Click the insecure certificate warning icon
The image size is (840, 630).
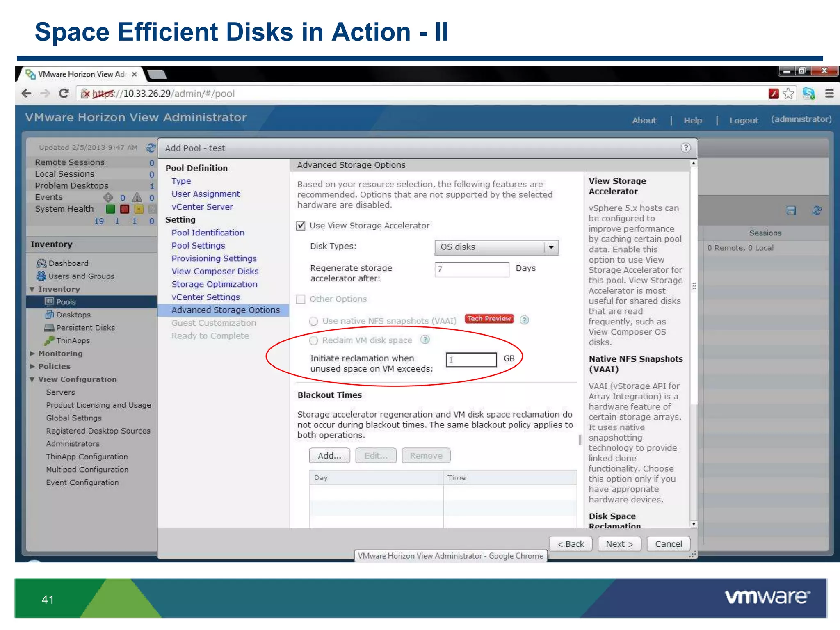point(85,94)
